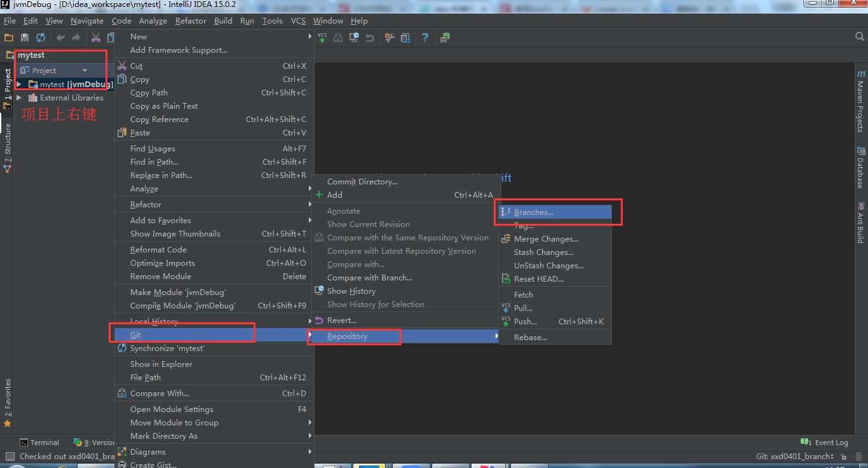Click the Paste clipboard icon in context menu

coord(122,132)
